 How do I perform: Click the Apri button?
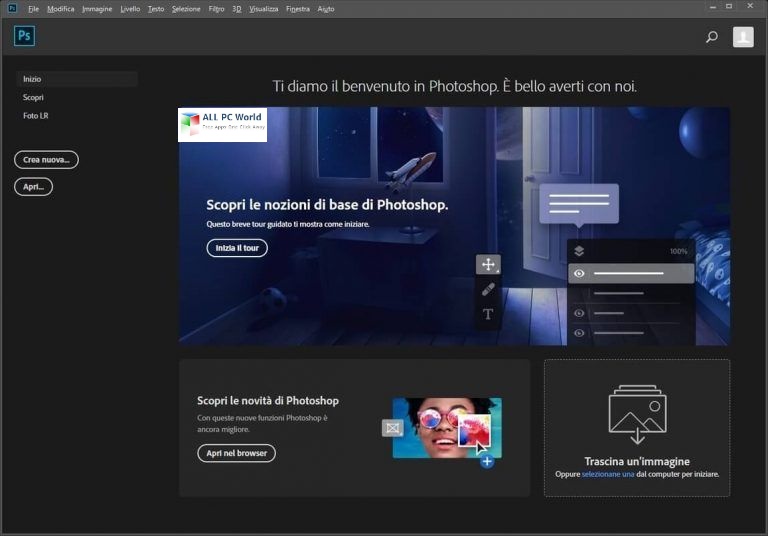pos(33,187)
